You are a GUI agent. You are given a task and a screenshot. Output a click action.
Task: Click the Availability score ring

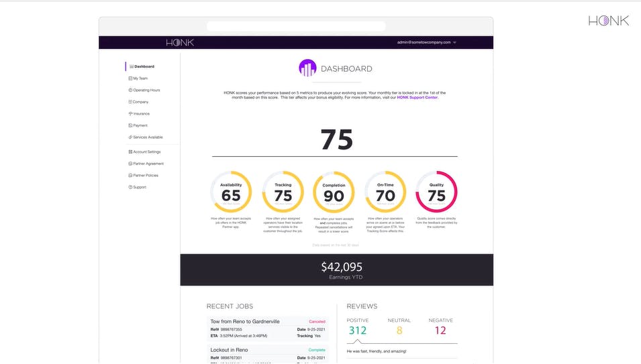(x=231, y=191)
